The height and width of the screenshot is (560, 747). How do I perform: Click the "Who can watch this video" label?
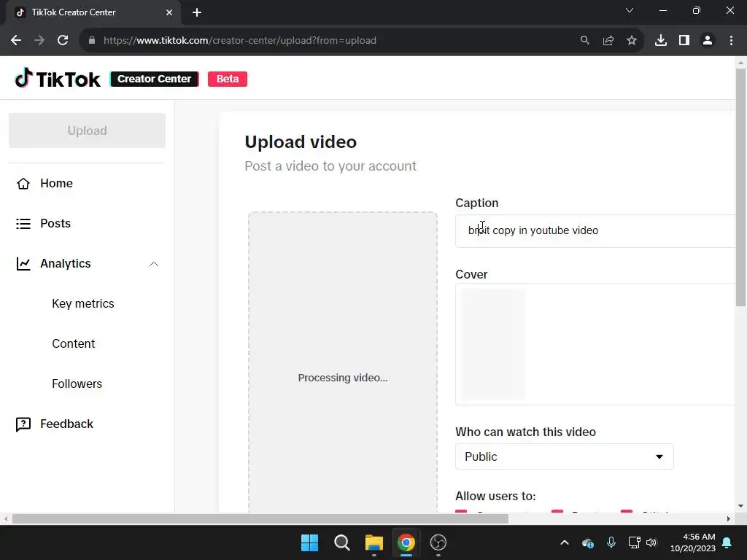tap(525, 432)
